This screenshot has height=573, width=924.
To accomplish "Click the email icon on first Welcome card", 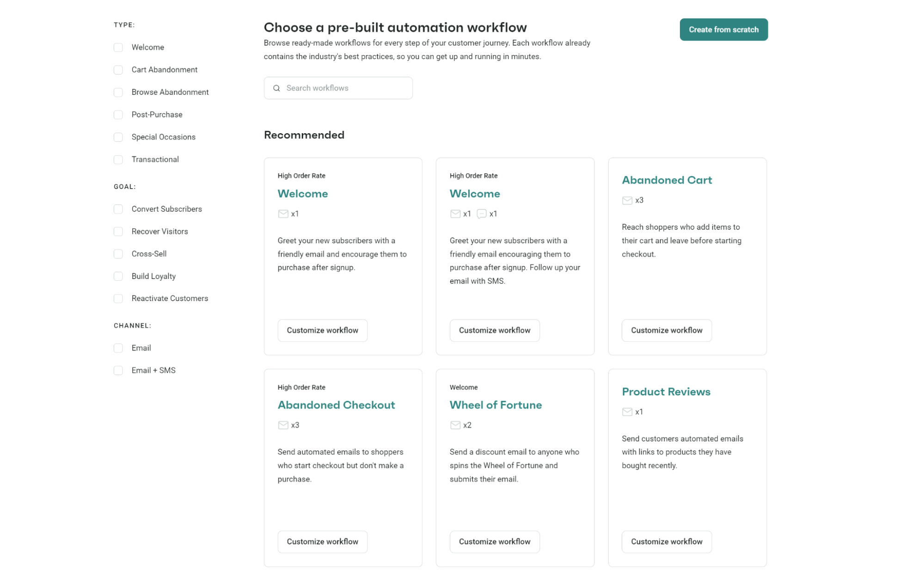I will (283, 214).
